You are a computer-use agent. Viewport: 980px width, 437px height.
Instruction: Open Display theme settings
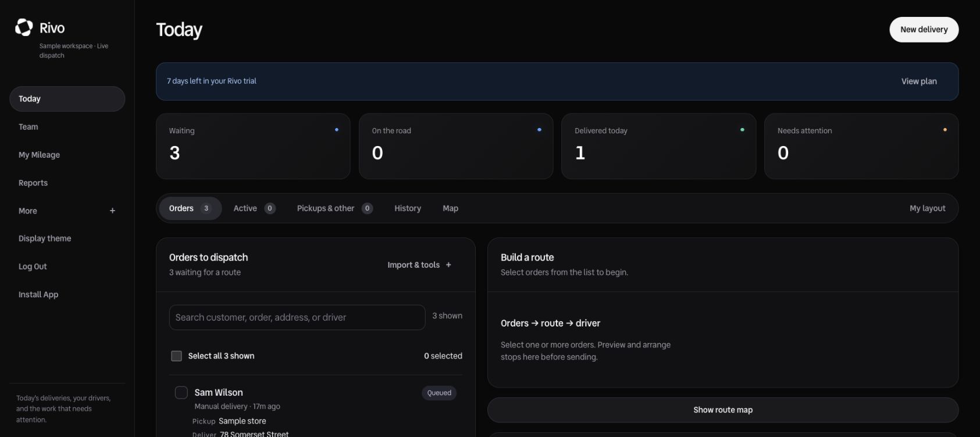point(67,239)
